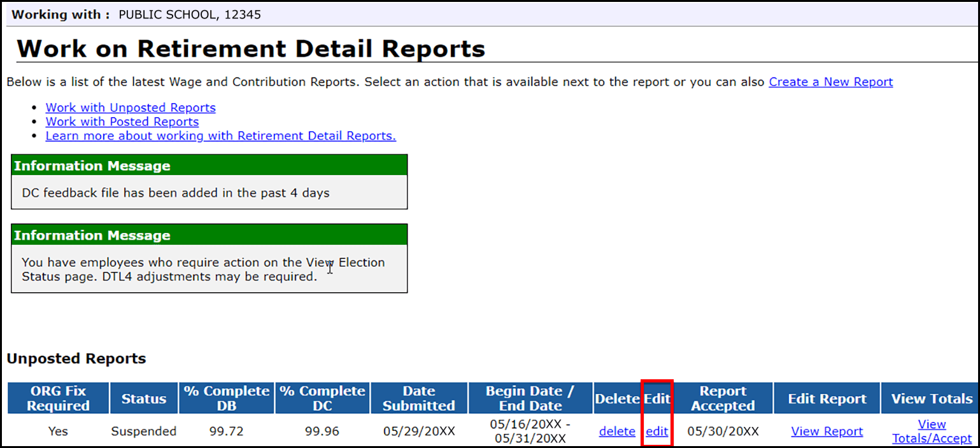
Task: Select the Report Accepted column header
Action: click(x=723, y=398)
